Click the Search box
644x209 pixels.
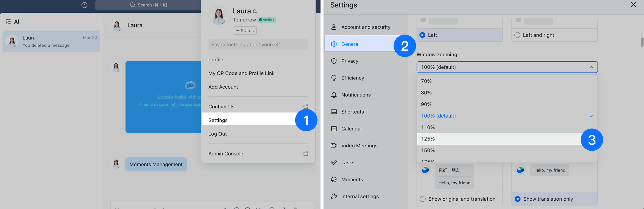tap(149, 5)
